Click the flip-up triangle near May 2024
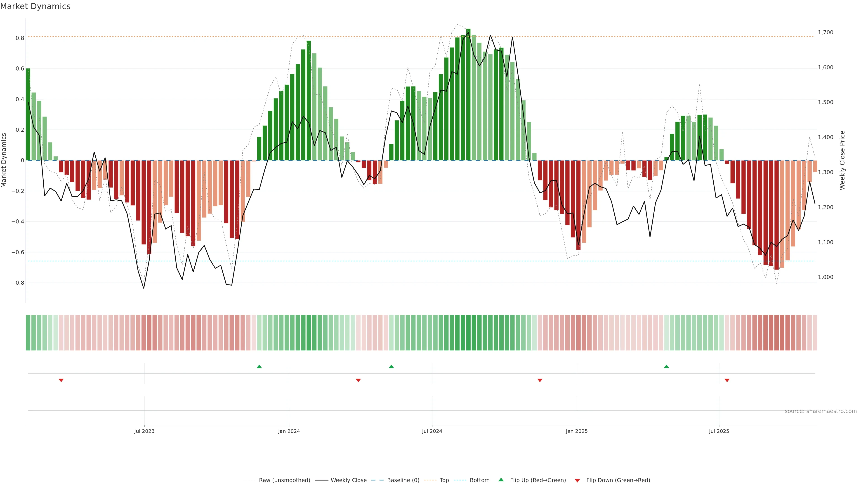Screen dimensions: 868x488 click(391, 366)
